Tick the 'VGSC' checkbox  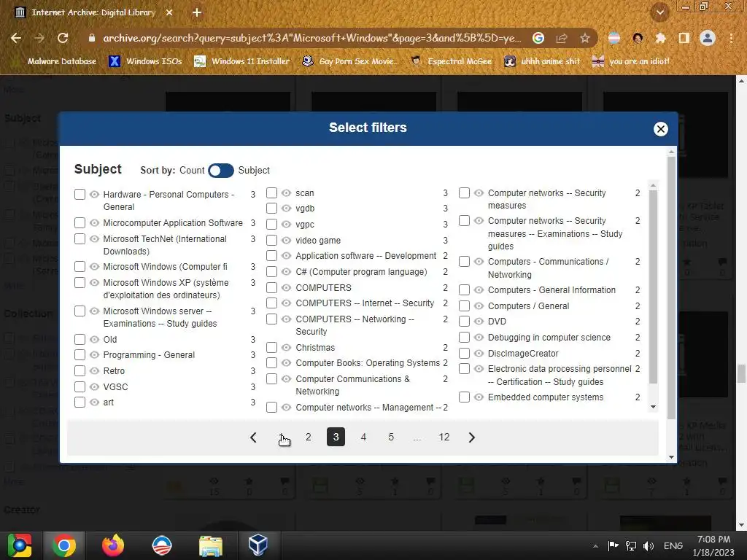point(80,386)
